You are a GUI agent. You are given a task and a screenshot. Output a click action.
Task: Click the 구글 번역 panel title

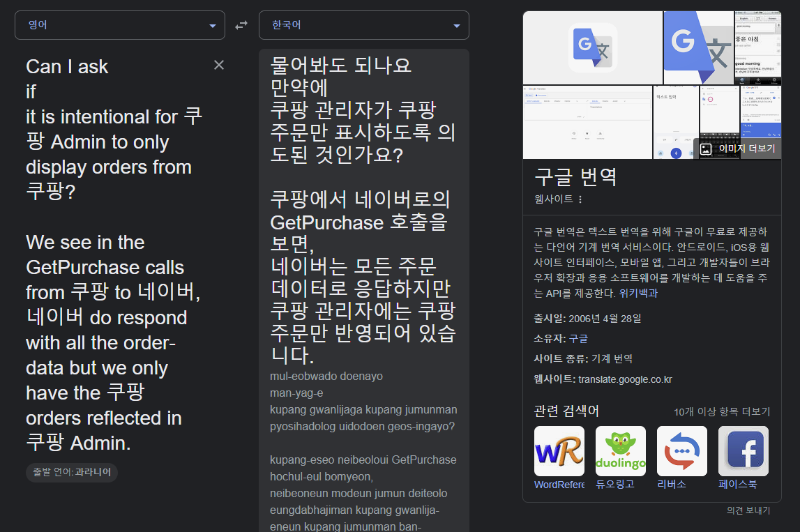[575, 177]
